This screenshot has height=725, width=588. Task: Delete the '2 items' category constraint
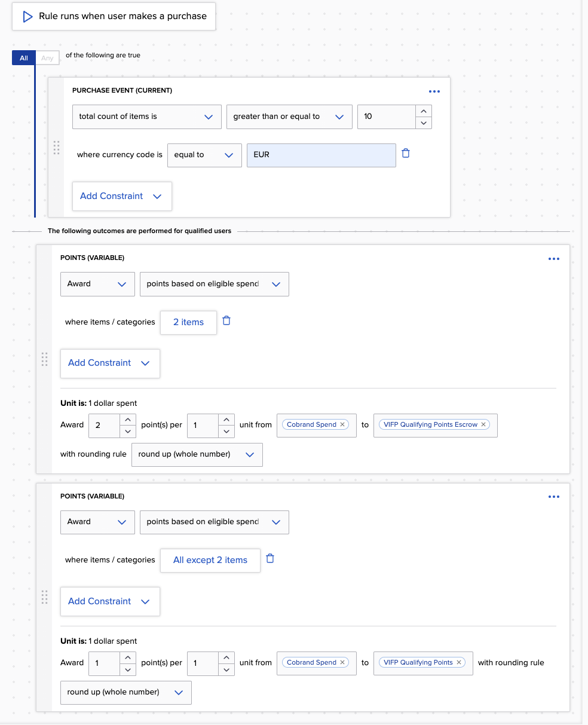coord(226,321)
